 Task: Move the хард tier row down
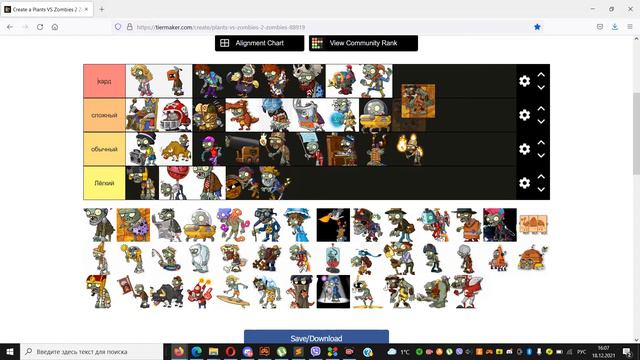pos(541,87)
